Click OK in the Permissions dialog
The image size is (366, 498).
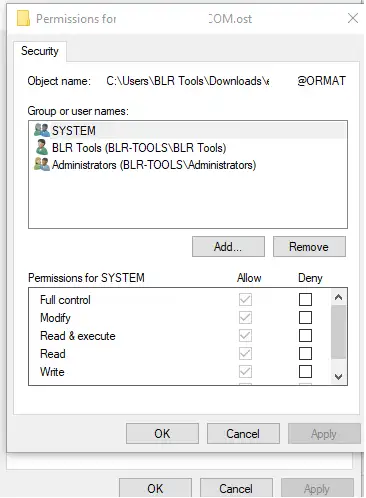pos(162,434)
